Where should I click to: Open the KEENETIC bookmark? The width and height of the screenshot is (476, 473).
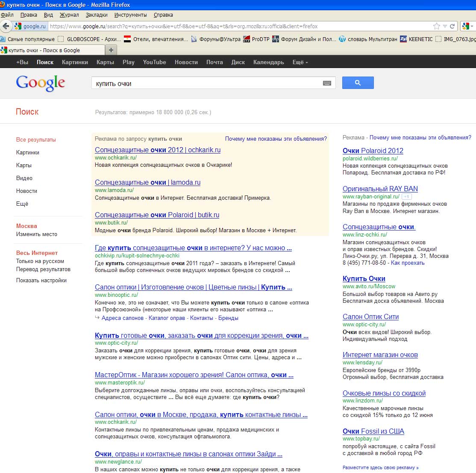tap(416, 39)
